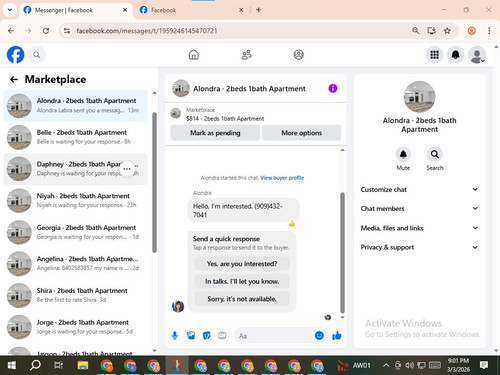Click the browser address bar URL

point(147,31)
